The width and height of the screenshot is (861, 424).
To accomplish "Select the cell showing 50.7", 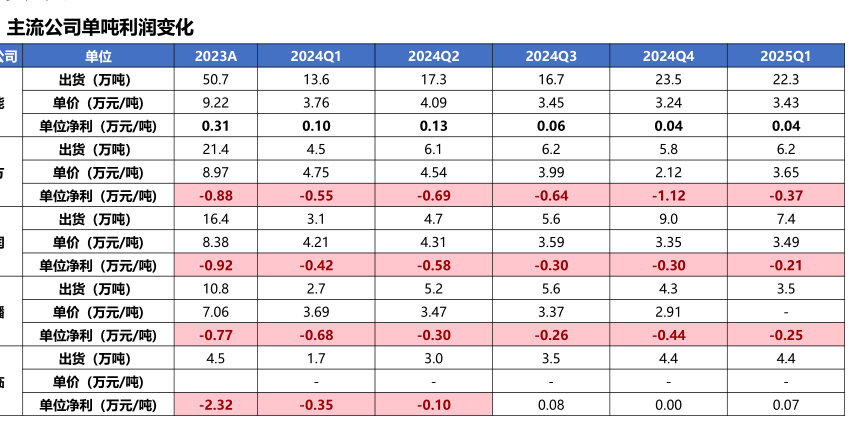I will point(216,79).
